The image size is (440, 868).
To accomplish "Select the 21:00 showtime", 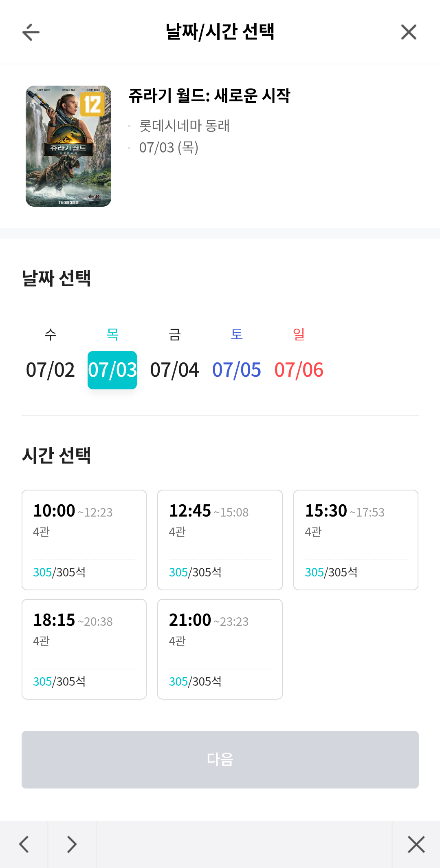I will (x=220, y=649).
